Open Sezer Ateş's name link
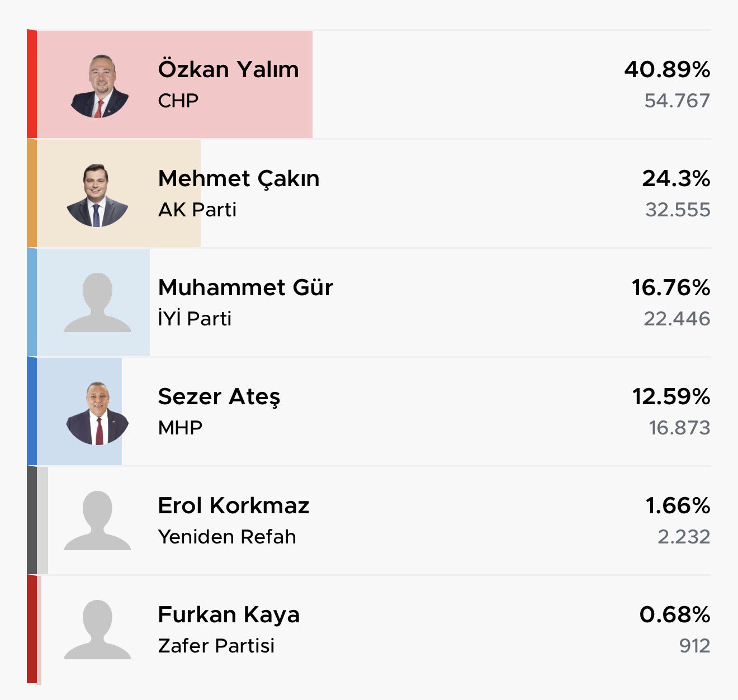738x700 pixels. click(x=219, y=396)
